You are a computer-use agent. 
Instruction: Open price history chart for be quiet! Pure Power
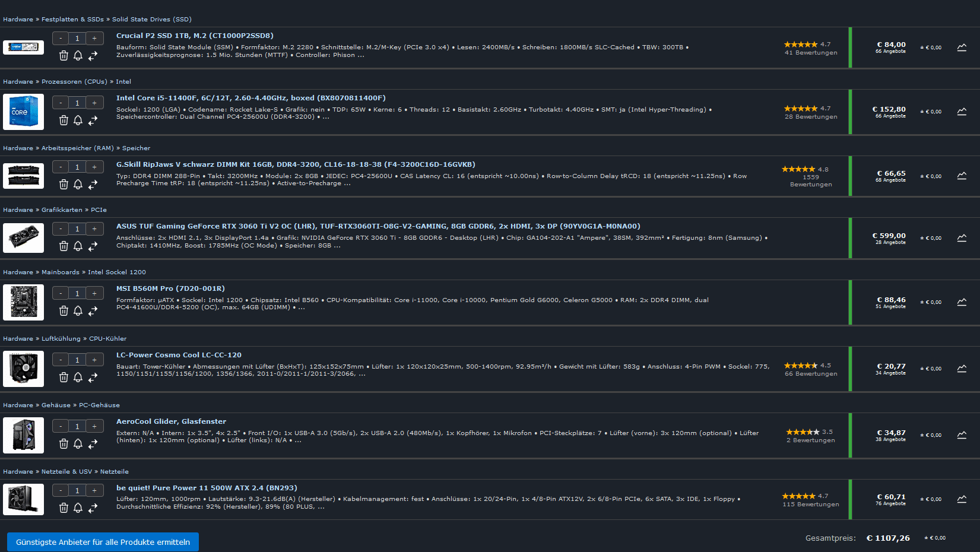click(962, 499)
